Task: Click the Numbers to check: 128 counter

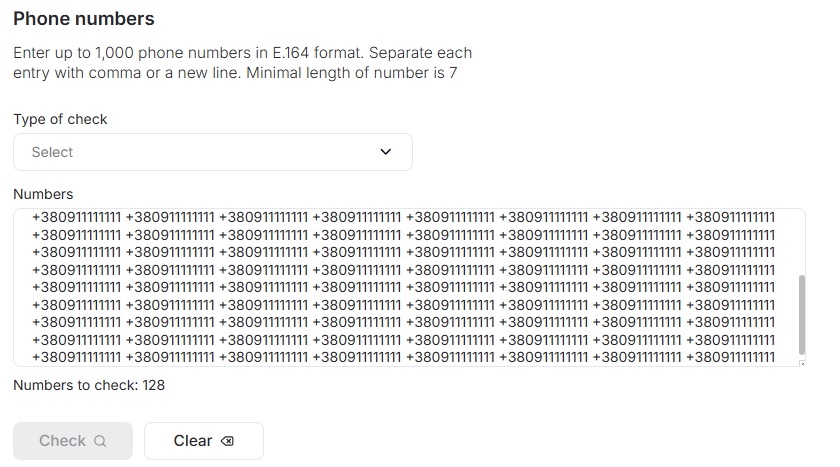Action: (89, 385)
